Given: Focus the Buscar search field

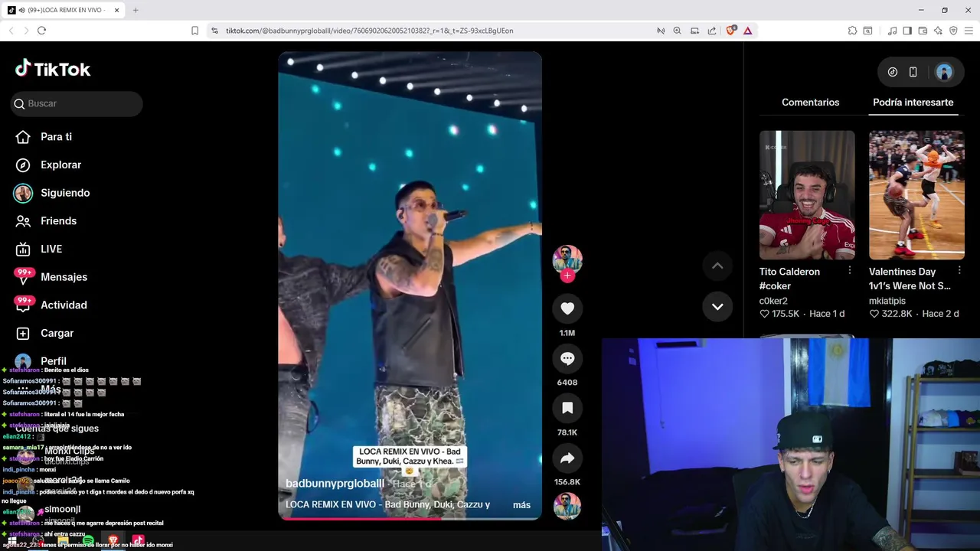Looking at the screenshot, I should (x=77, y=103).
